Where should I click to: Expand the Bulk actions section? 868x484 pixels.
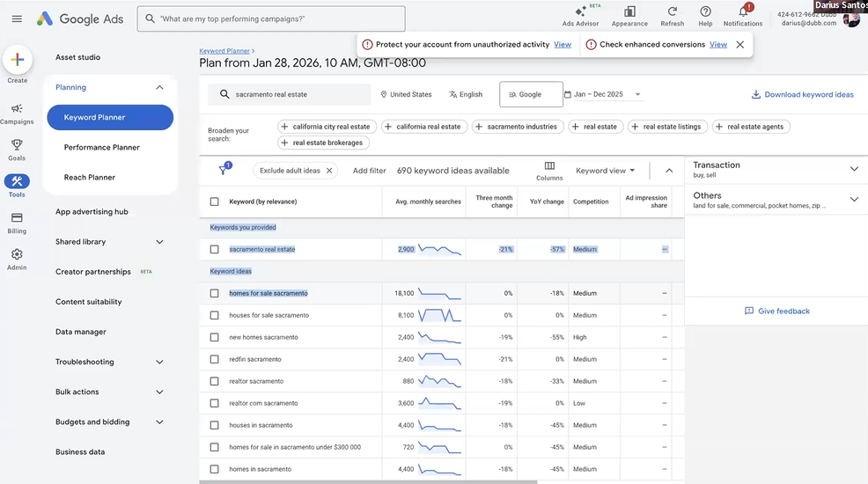159,392
